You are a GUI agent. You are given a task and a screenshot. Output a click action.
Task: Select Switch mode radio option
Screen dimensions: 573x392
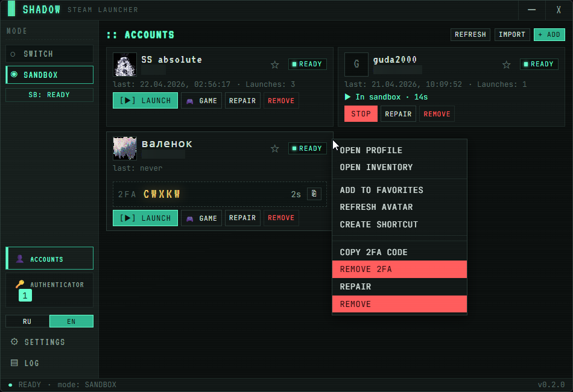tap(49, 54)
